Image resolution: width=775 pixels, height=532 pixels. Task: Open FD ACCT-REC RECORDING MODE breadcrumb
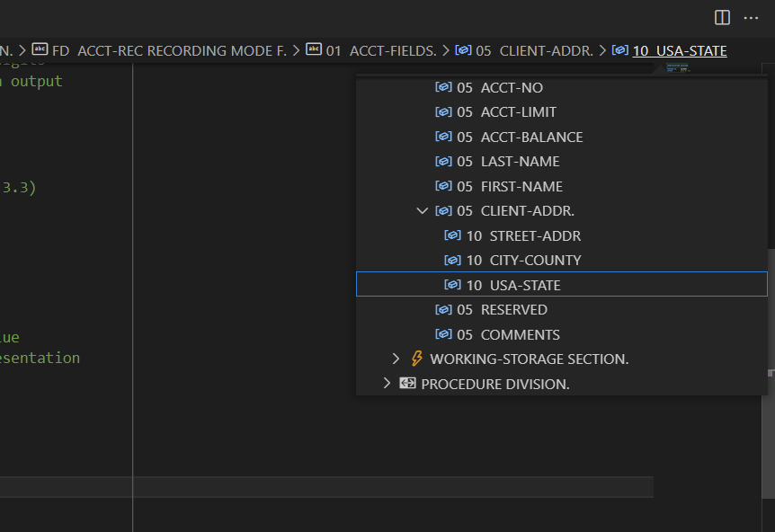point(169,51)
